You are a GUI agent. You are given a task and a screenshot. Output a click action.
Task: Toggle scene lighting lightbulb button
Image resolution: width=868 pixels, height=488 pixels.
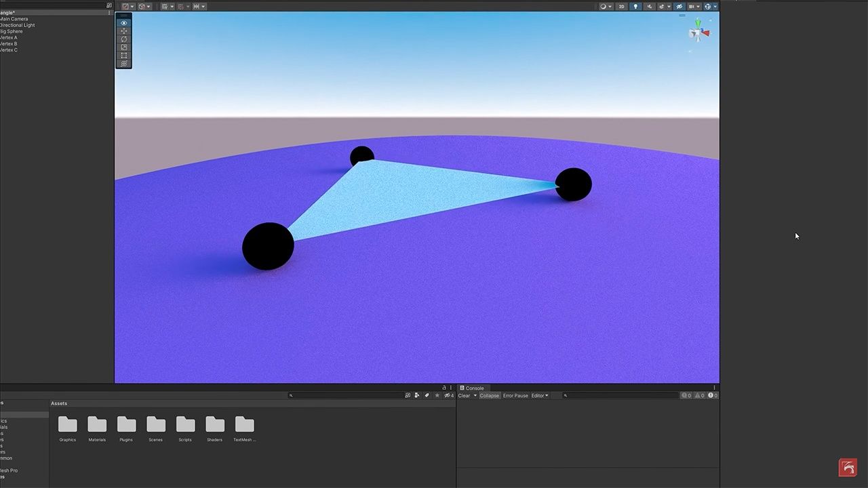click(x=635, y=7)
